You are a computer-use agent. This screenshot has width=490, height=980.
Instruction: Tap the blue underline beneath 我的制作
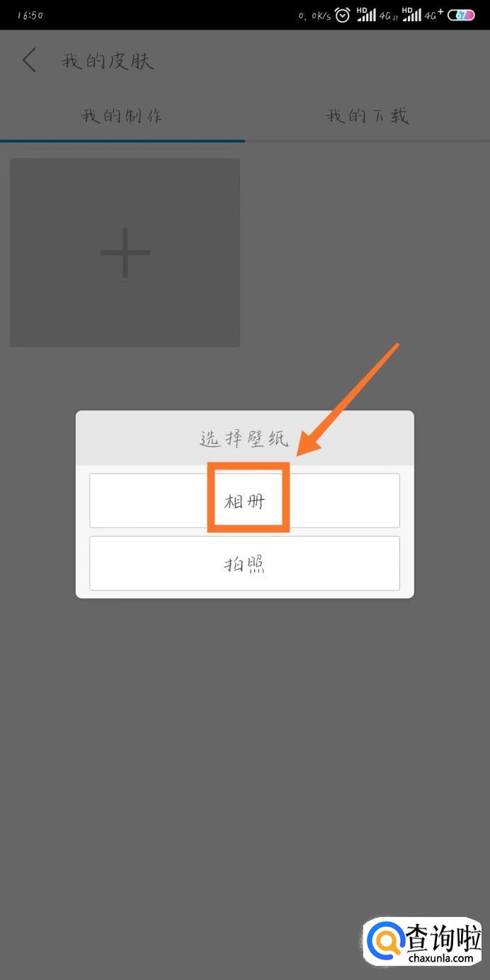tap(122, 141)
